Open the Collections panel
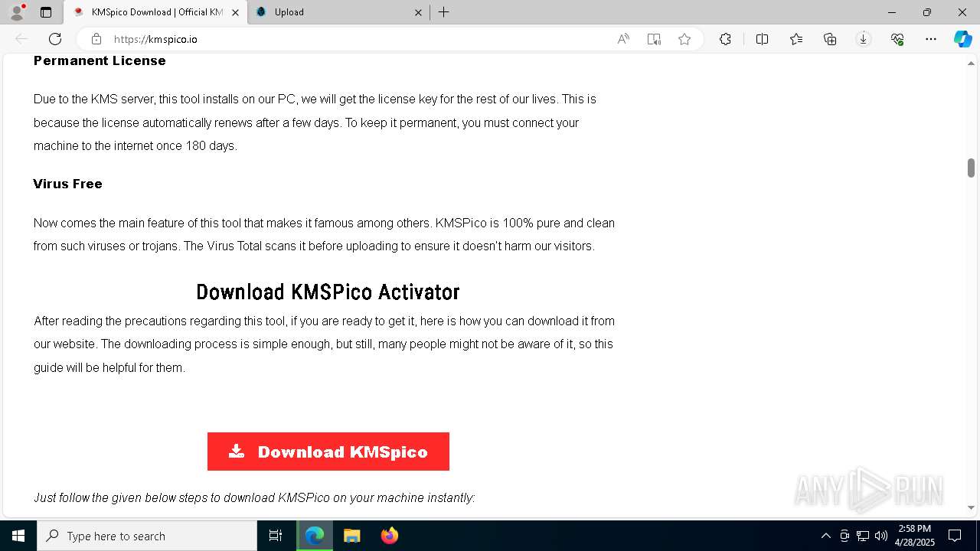Screen dimensions: 980x551 [830, 39]
